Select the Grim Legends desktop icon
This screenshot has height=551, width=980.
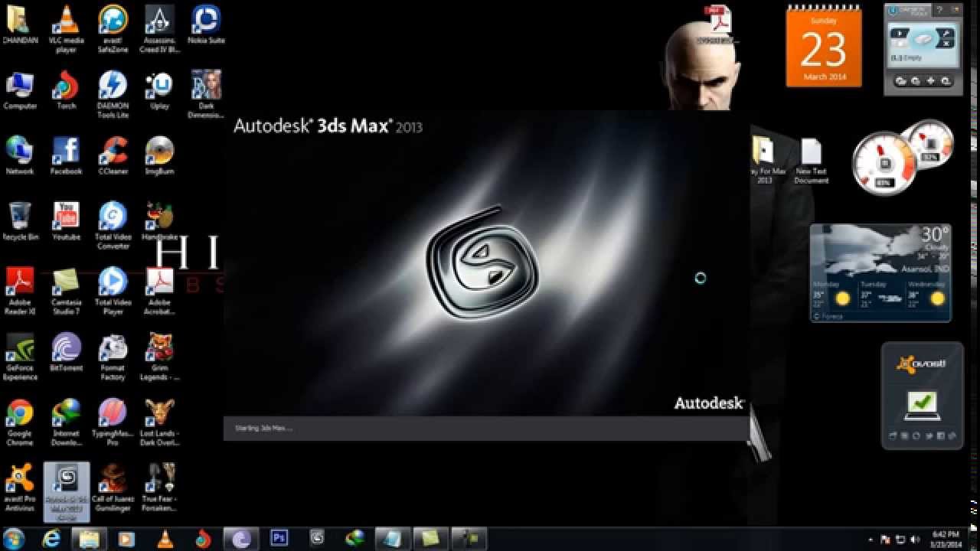click(x=159, y=357)
